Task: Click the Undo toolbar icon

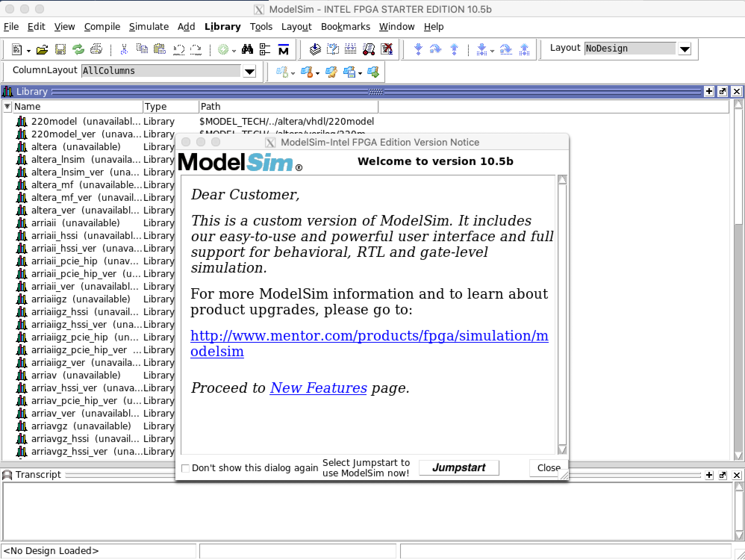Action: coord(178,49)
